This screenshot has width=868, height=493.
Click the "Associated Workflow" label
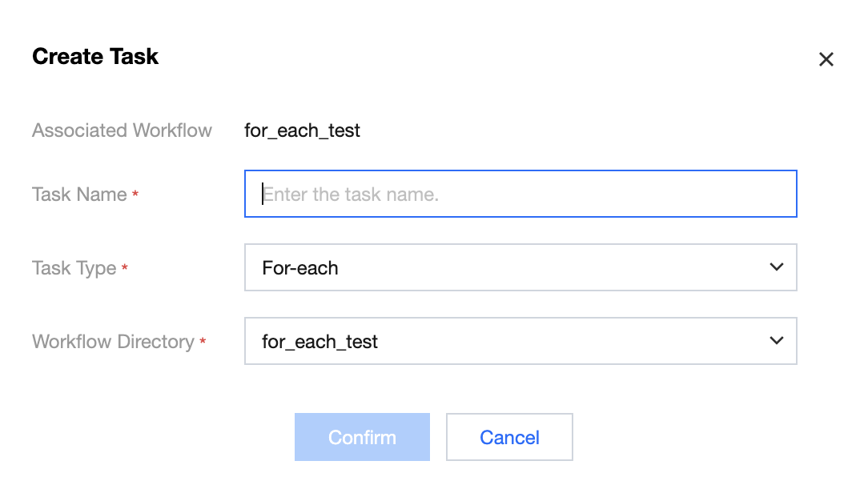coord(122,130)
